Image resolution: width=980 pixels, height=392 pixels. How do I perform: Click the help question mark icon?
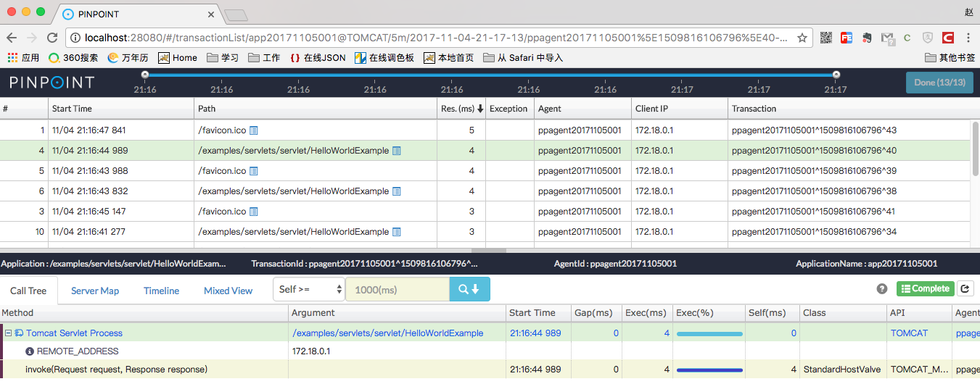click(882, 288)
